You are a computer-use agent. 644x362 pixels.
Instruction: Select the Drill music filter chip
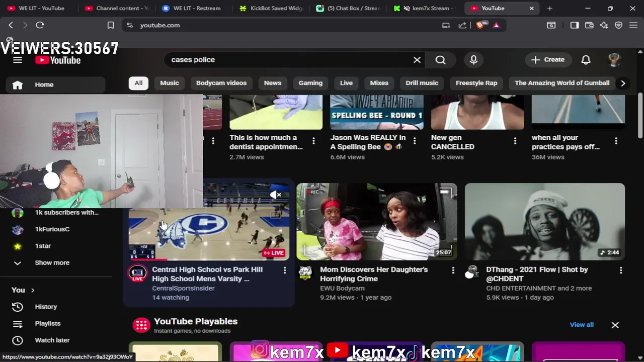[422, 83]
